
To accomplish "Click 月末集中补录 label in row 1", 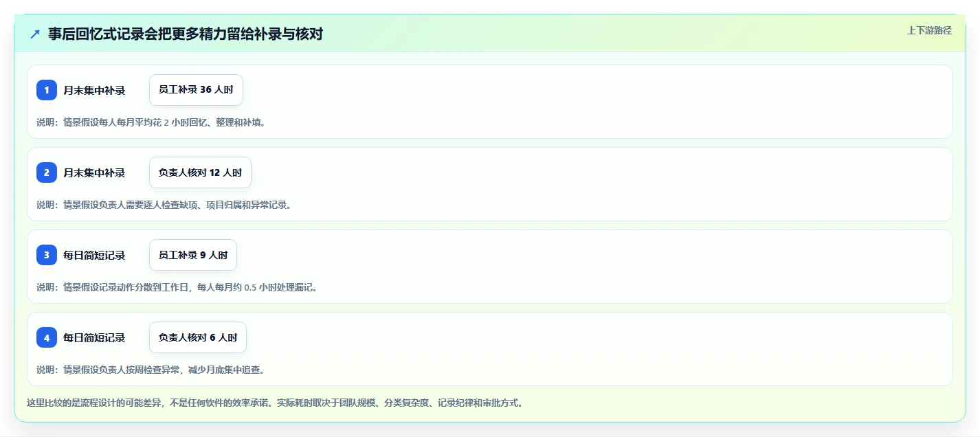I will tap(94, 90).
